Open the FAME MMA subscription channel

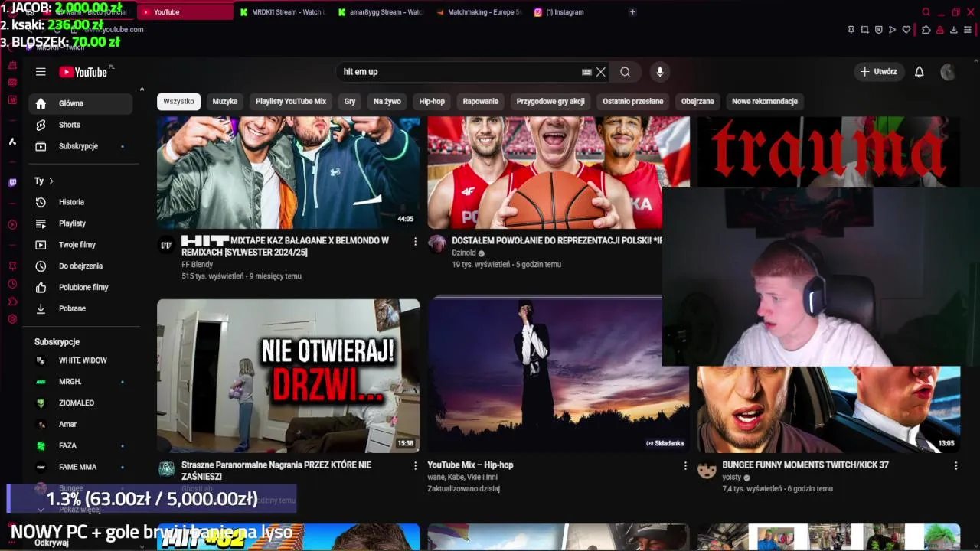coord(80,467)
